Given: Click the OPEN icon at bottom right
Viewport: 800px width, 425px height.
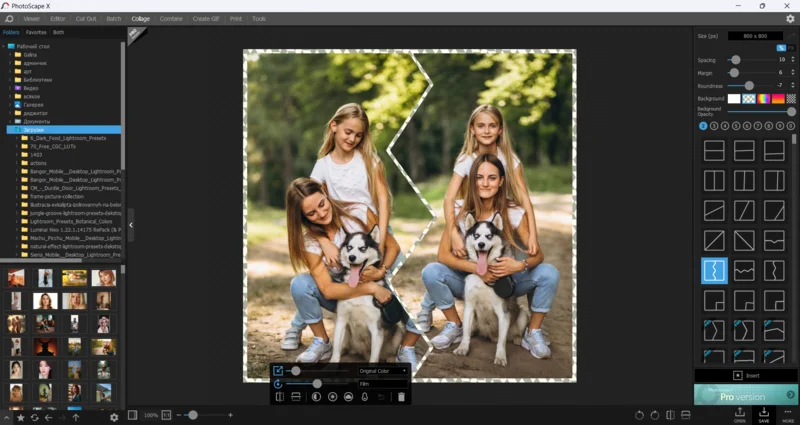Looking at the screenshot, I should (740, 413).
